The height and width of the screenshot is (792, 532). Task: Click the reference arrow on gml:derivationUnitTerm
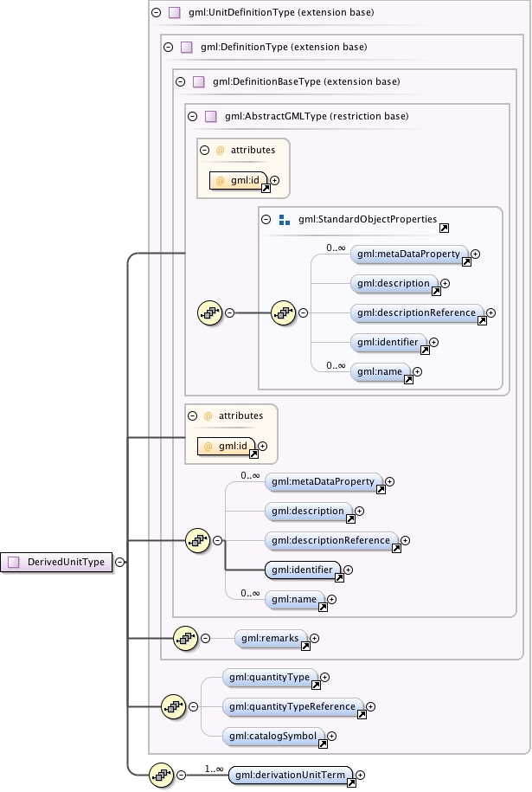point(351,782)
